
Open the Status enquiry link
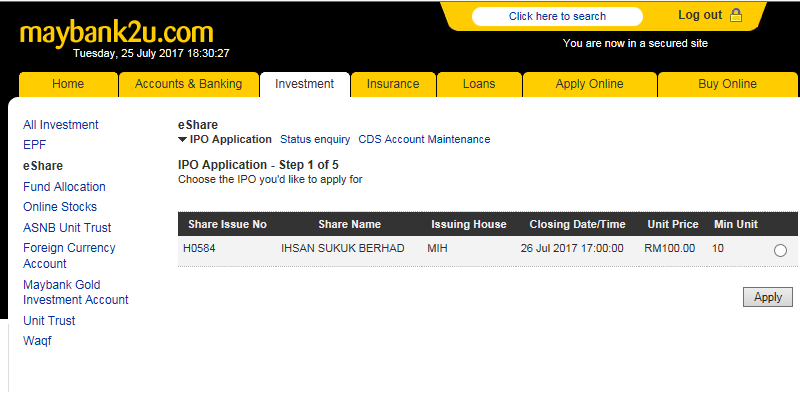[315, 139]
